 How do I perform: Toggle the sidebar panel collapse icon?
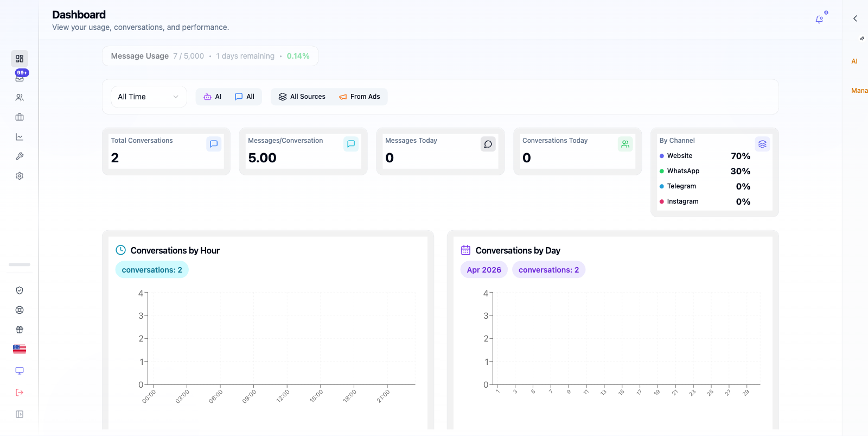[20, 414]
